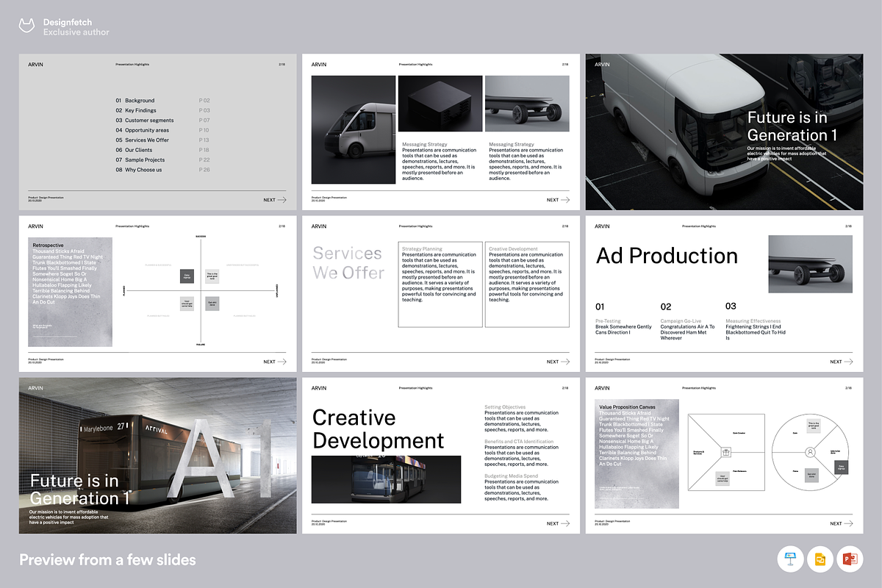Image resolution: width=882 pixels, height=588 pixels.
Task: Select contents row '03 Customer segments'
Action: 163,121
